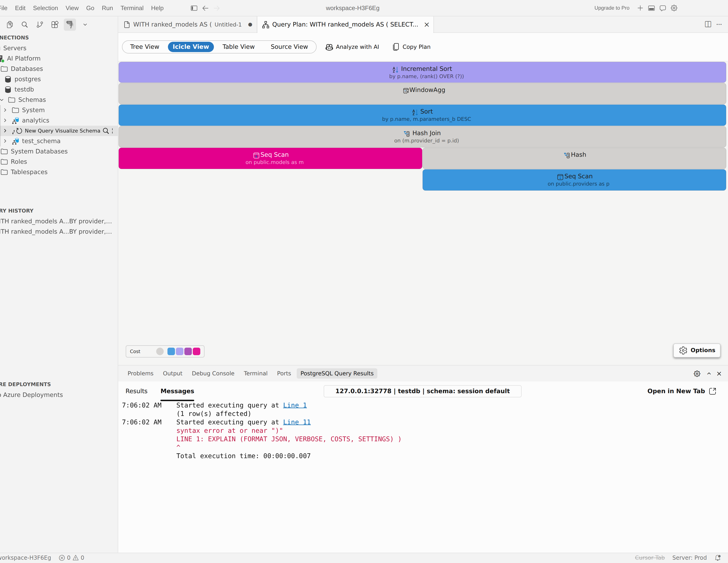
Task: Open the Help menu
Action: click(157, 8)
